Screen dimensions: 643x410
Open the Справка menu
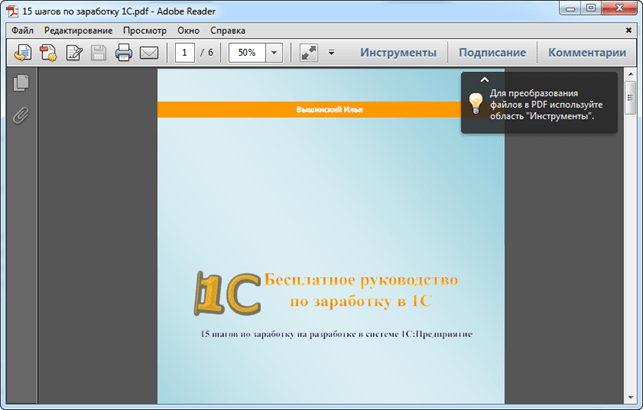tap(228, 31)
